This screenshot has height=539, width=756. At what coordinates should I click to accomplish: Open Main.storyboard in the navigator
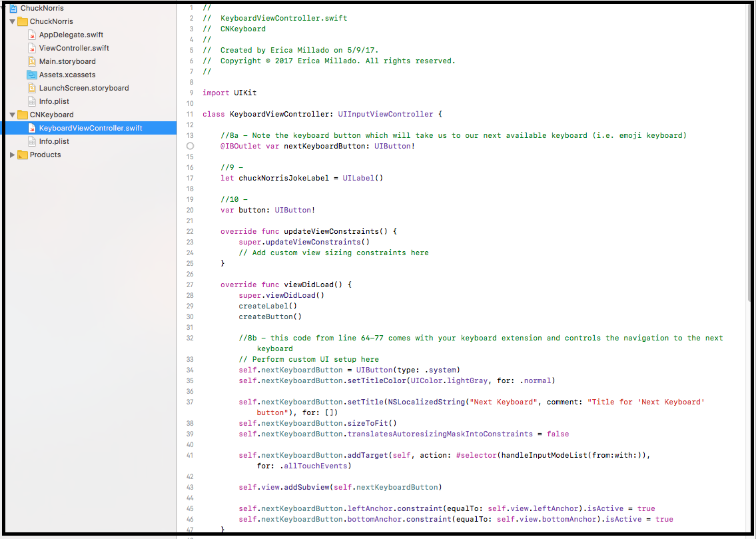pyautogui.click(x=67, y=61)
